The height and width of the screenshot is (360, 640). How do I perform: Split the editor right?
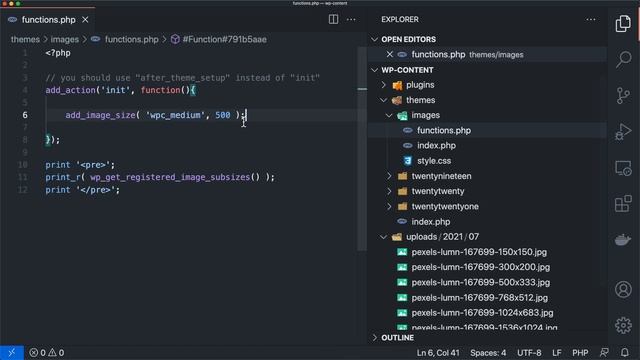333,19
